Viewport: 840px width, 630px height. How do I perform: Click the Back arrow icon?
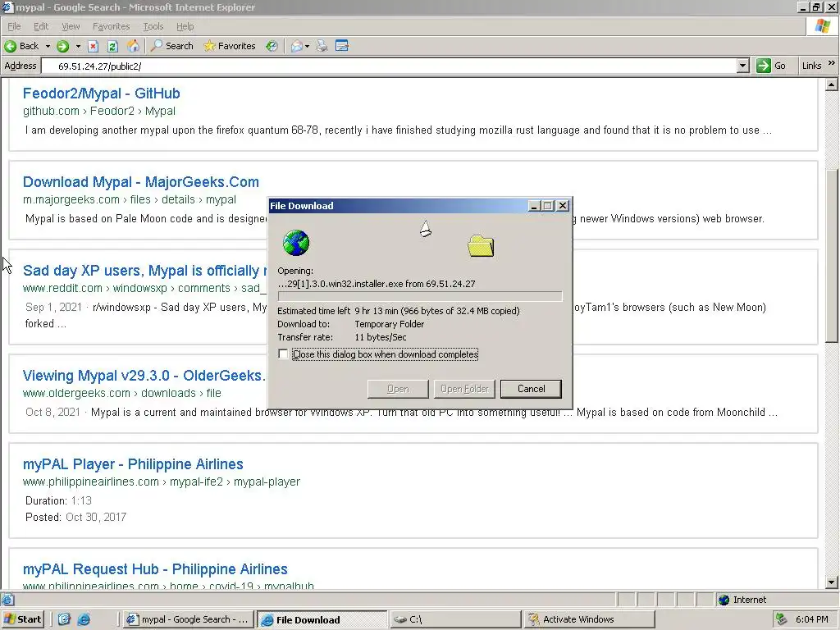[x=10, y=46]
